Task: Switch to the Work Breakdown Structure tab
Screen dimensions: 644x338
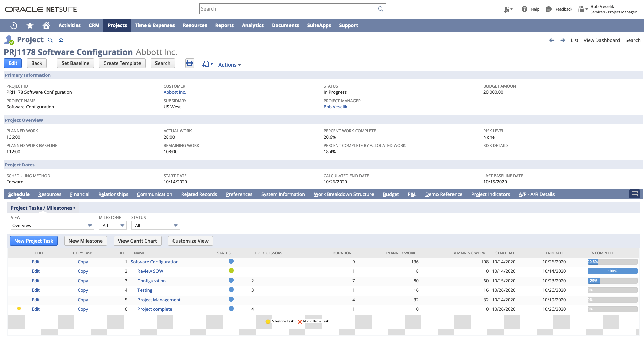Action: point(344,194)
